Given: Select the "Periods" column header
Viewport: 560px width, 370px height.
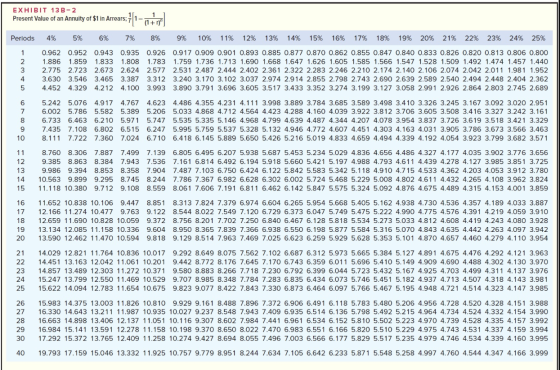Looking at the screenshot, I should pos(22,38).
